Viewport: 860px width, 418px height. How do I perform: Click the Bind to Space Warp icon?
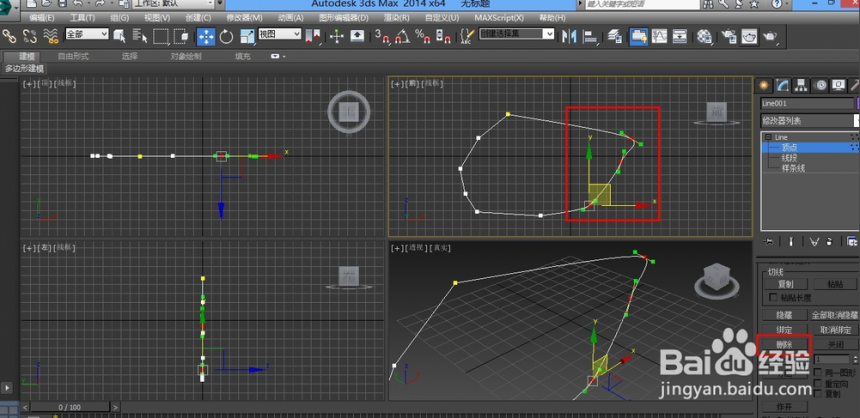pos(50,36)
